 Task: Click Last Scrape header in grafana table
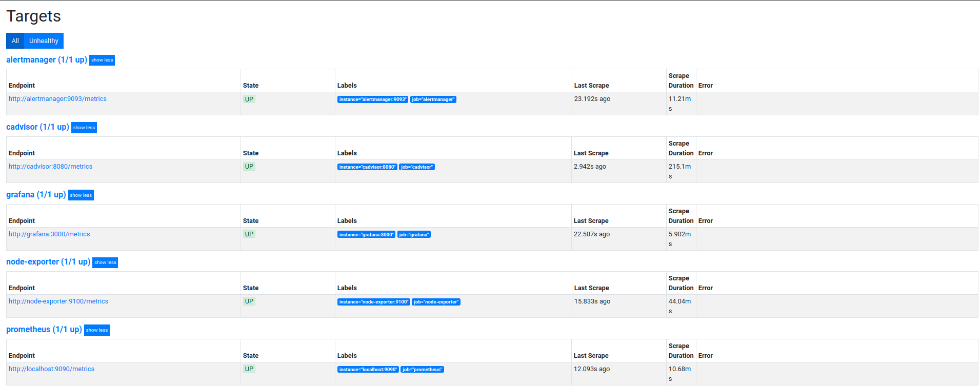pyautogui.click(x=591, y=221)
